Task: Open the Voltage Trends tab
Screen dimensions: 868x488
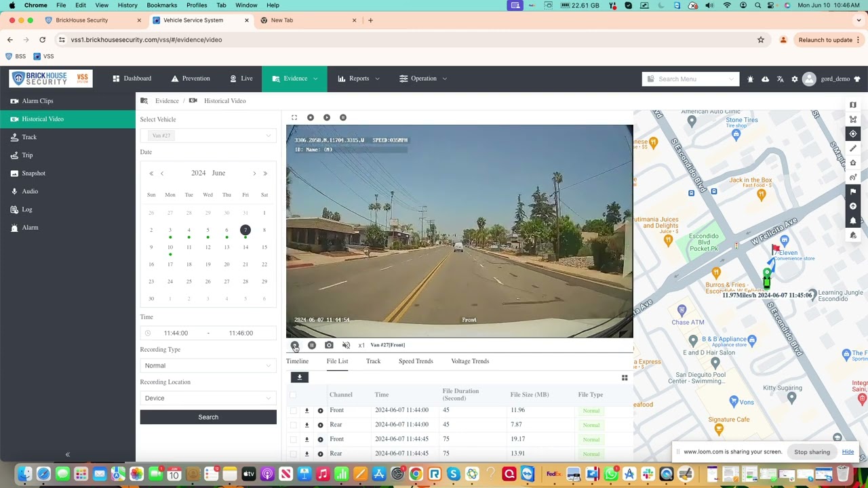Action: tap(470, 361)
